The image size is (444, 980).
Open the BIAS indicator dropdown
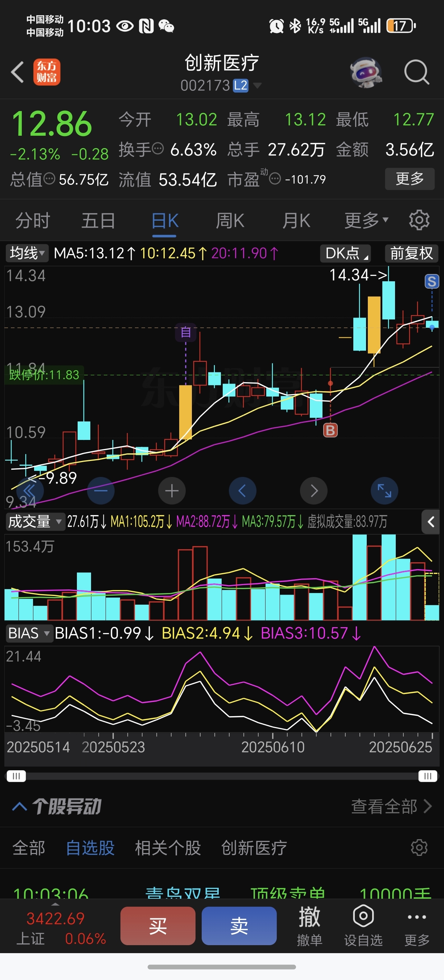(x=29, y=633)
